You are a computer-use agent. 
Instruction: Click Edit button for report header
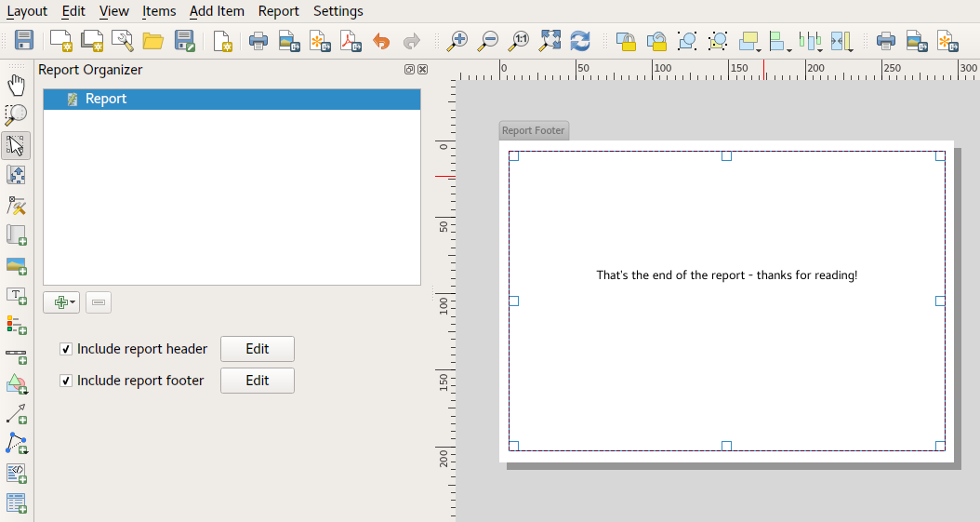point(258,349)
